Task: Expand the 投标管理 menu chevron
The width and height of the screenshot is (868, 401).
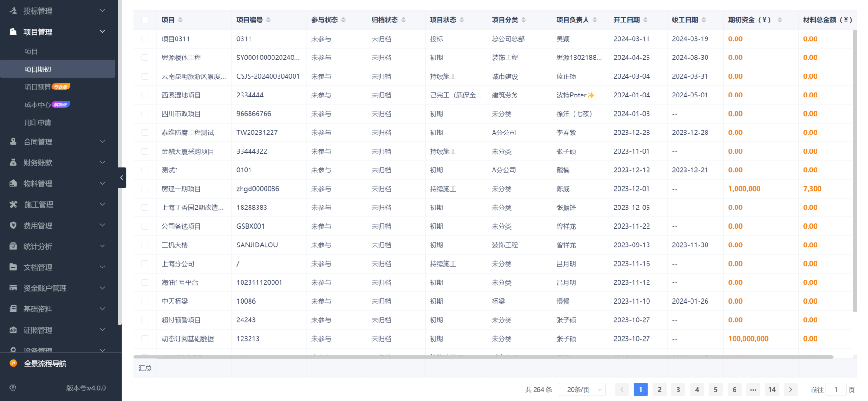Action: click(103, 10)
